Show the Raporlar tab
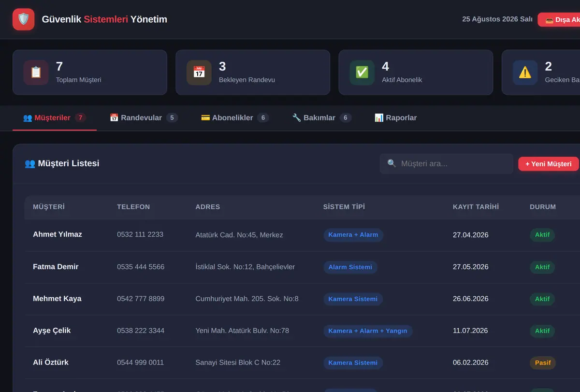 [395, 117]
